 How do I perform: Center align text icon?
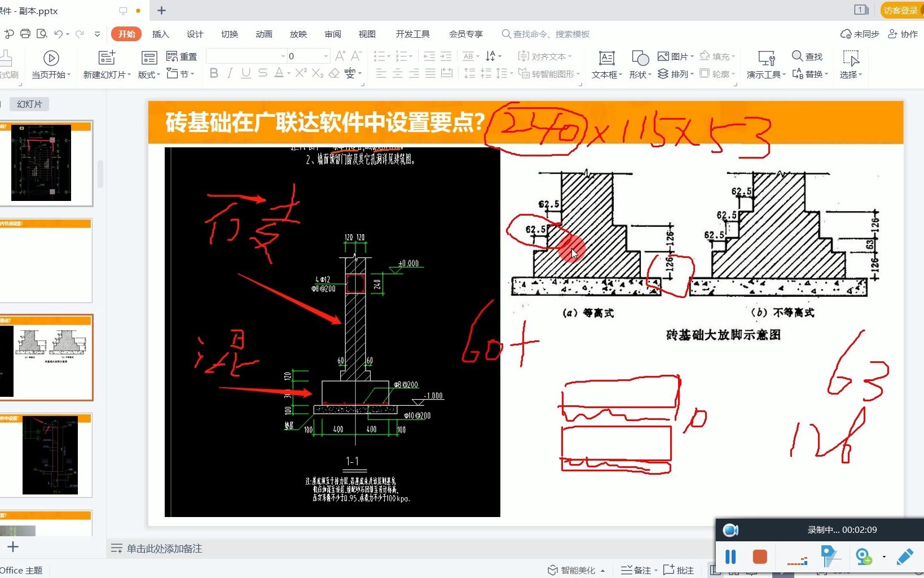pyautogui.click(x=398, y=73)
